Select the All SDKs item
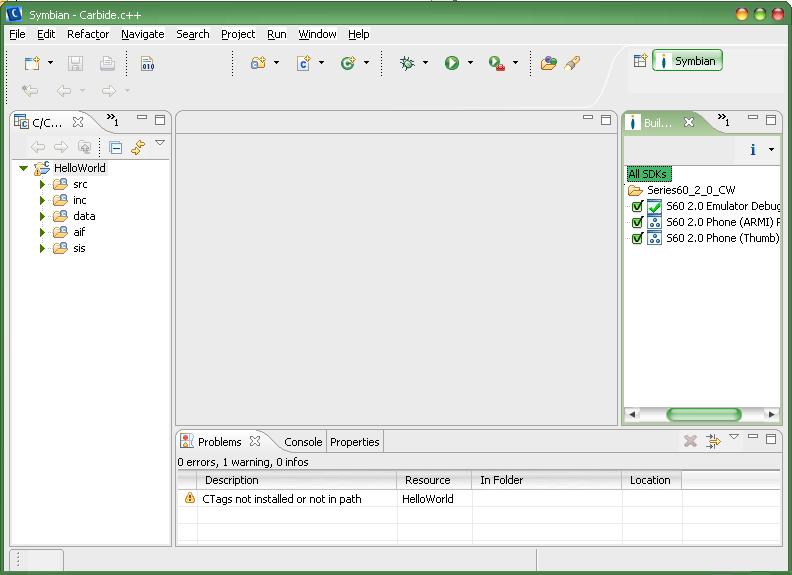 tap(649, 174)
